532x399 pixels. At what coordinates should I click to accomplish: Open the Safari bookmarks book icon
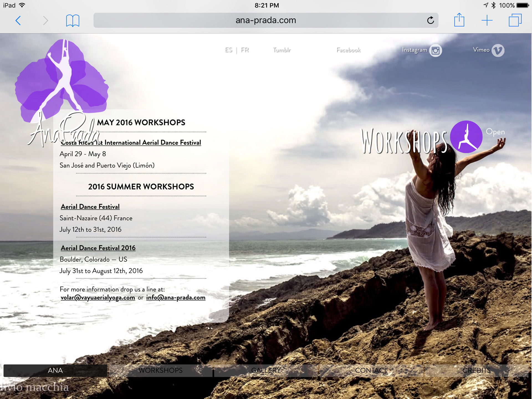coord(73,21)
